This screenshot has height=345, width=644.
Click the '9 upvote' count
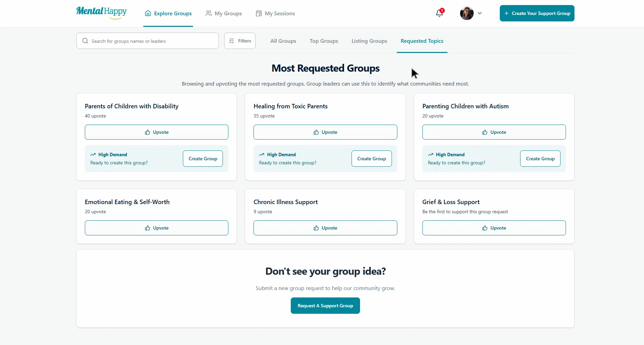263,212
